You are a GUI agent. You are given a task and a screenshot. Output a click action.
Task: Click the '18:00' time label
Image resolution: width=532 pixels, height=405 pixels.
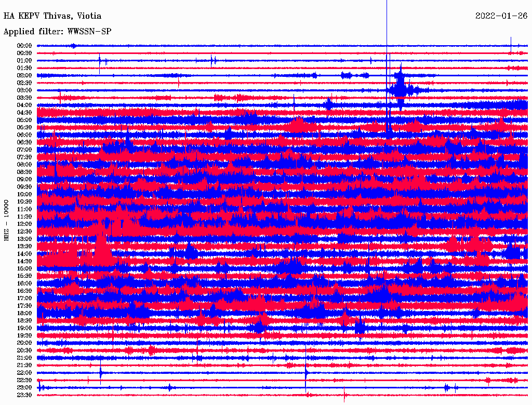pos(24,314)
